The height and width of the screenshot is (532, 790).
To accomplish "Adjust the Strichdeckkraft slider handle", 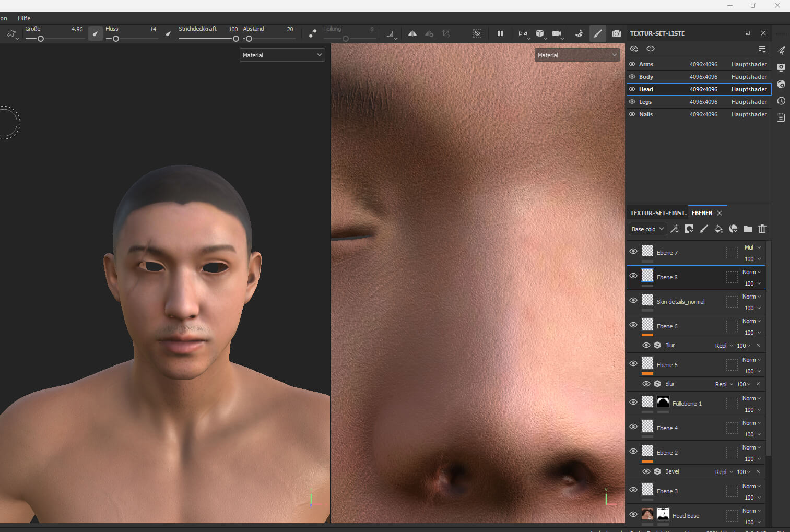I will click(x=236, y=39).
